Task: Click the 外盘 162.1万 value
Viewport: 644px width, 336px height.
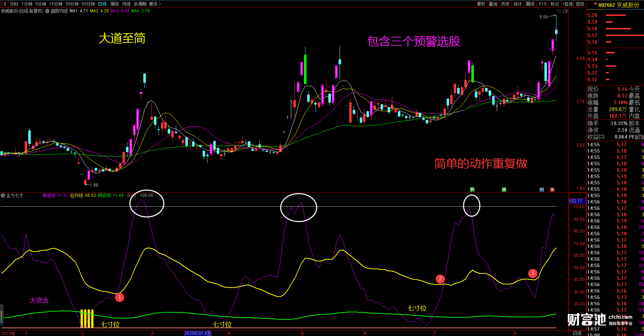Action: 618,116
